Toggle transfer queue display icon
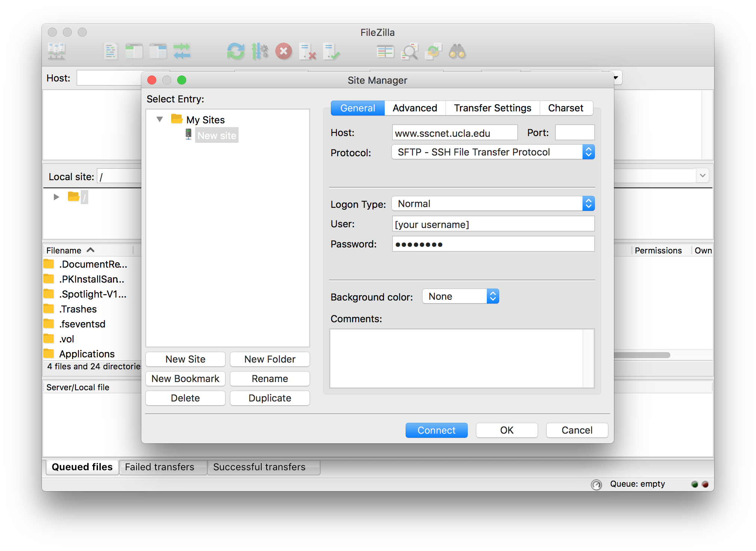756x551 pixels. [x=182, y=52]
